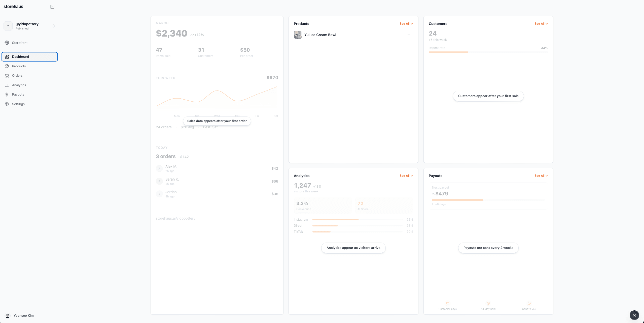Open Storefront via its globe icon
Screen dimensions: 644x323
(7, 43)
